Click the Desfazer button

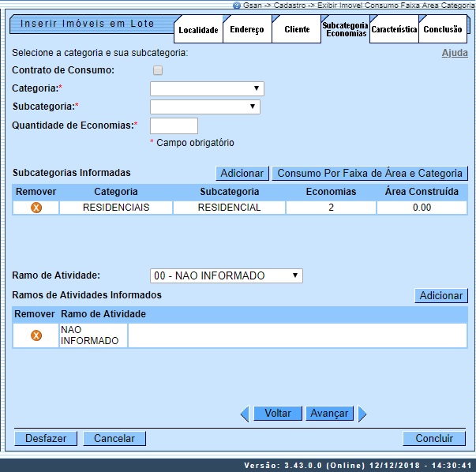(46, 439)
